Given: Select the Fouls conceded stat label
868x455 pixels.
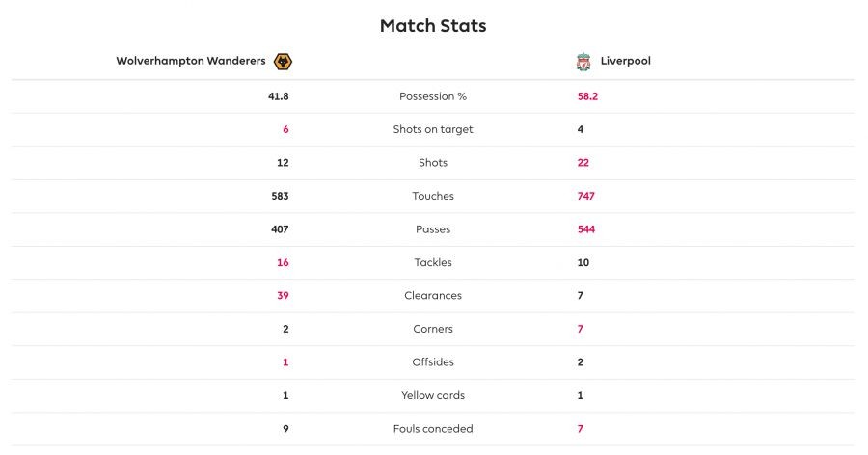Looking at the screenshot, I should [433, 429].
